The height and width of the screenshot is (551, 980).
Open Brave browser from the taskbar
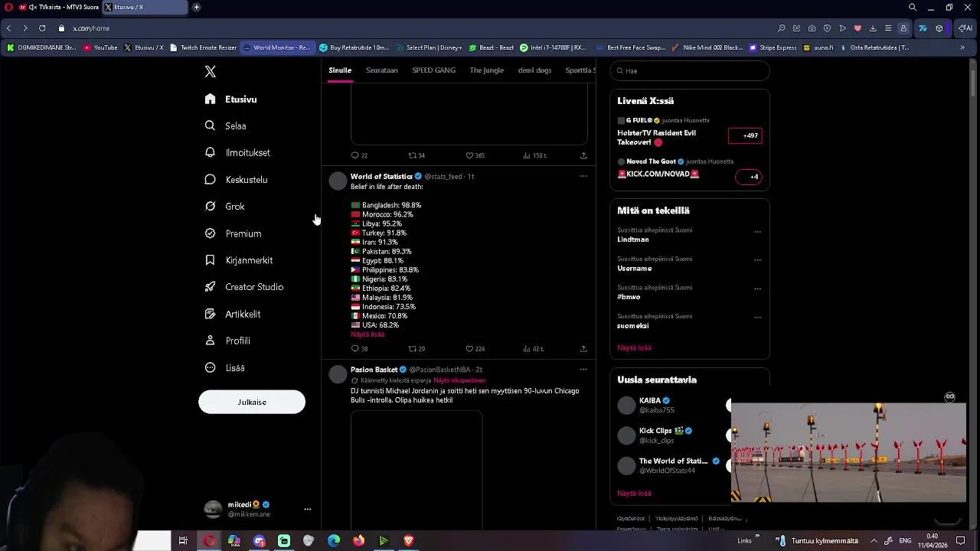pyautogui.click(x=408, y=541)
